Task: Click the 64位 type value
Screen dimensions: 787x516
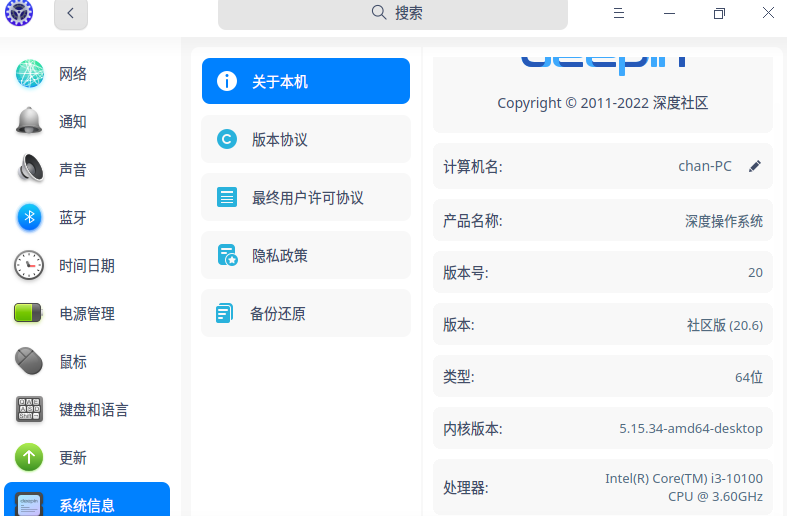Action: tap(749, 377)
